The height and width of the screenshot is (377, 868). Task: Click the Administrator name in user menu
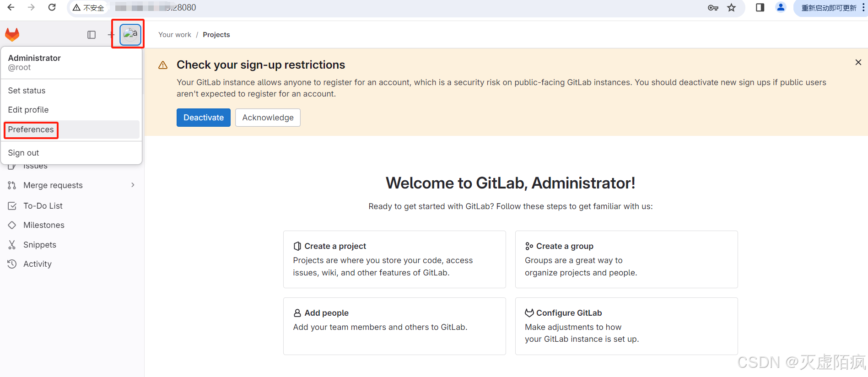[x=34, y=58]
